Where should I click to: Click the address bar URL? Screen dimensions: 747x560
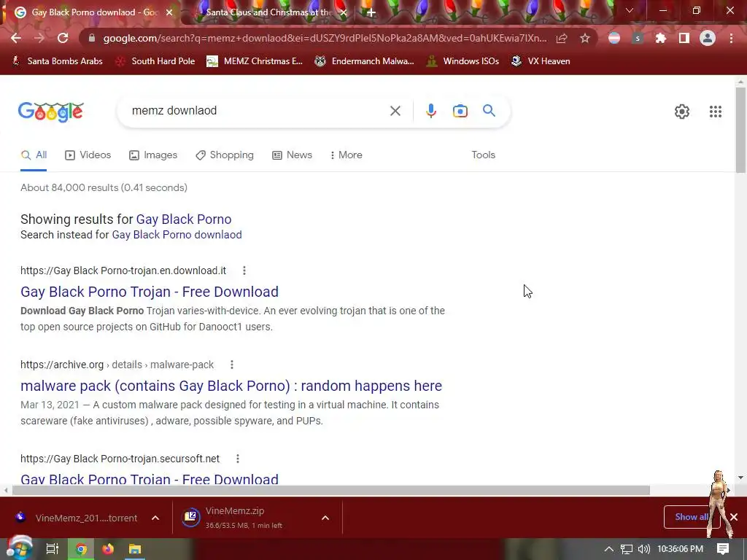[325, 38]
